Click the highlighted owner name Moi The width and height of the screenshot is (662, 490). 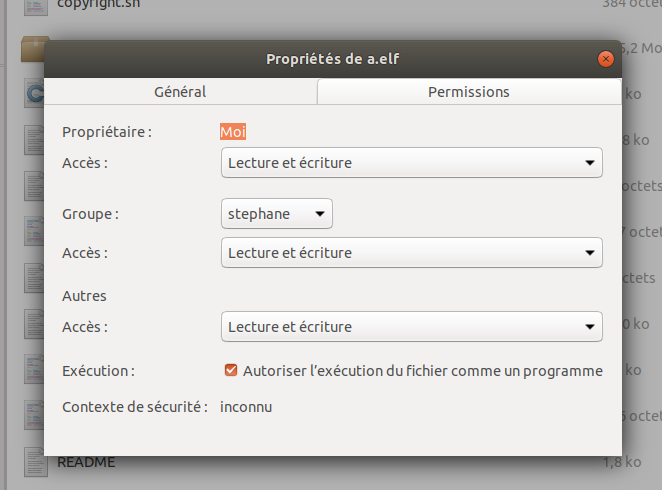click(x=233, y=131)
